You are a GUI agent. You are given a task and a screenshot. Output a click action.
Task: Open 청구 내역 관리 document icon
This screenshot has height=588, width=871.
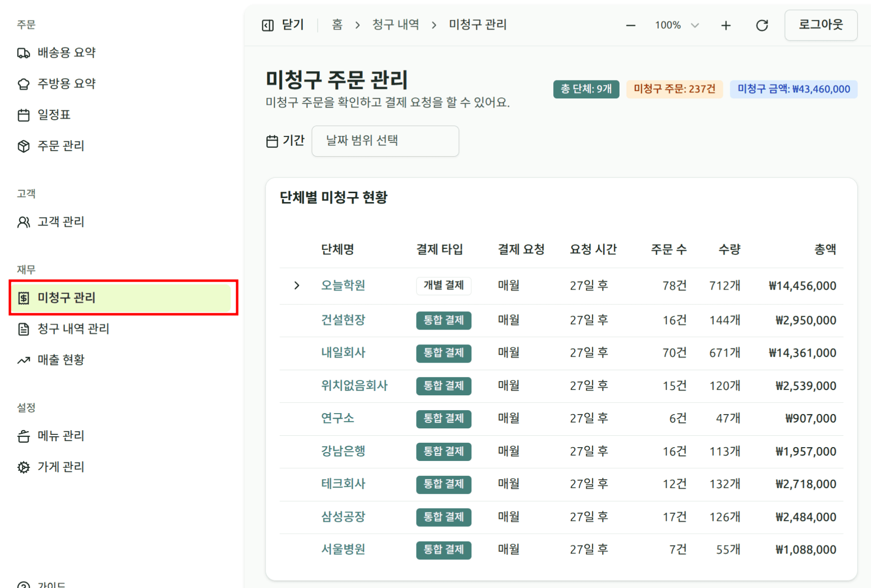(23, 329)
